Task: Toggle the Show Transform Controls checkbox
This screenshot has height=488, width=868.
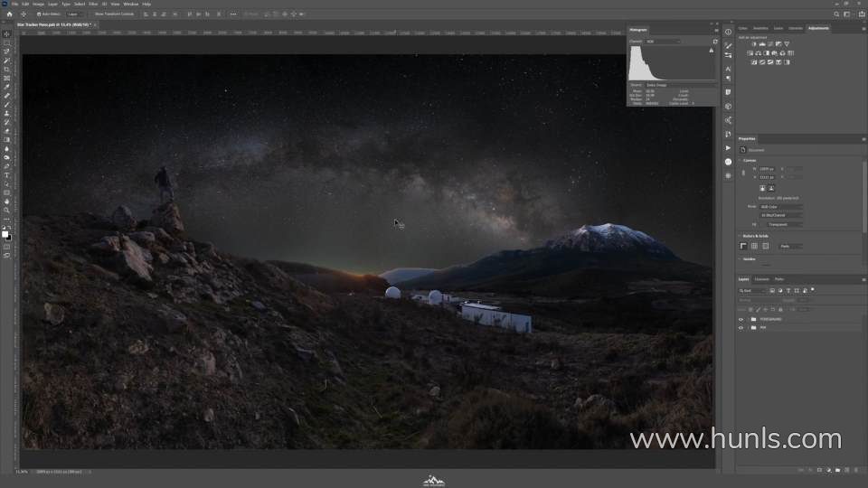Action: point(91,14)
